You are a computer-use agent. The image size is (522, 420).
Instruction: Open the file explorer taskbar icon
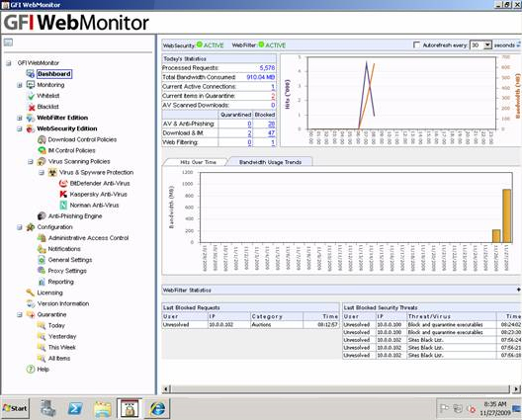coord(103,409)
